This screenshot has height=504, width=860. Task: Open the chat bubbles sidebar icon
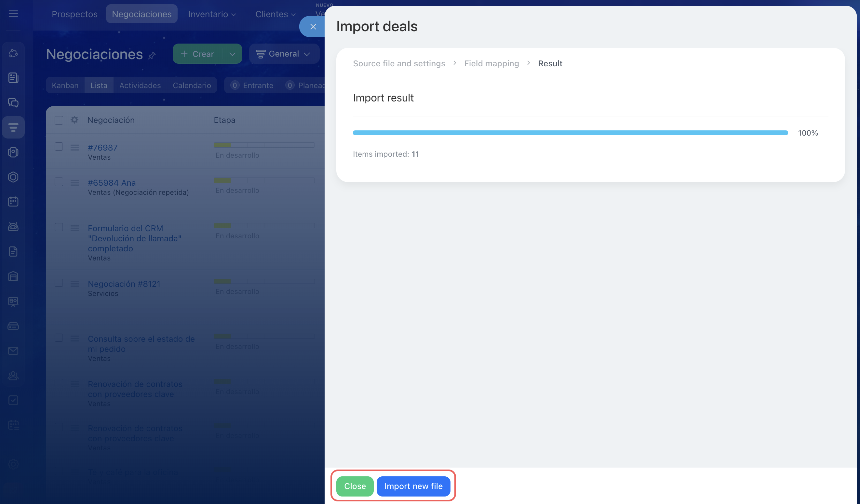click(13, 103)
